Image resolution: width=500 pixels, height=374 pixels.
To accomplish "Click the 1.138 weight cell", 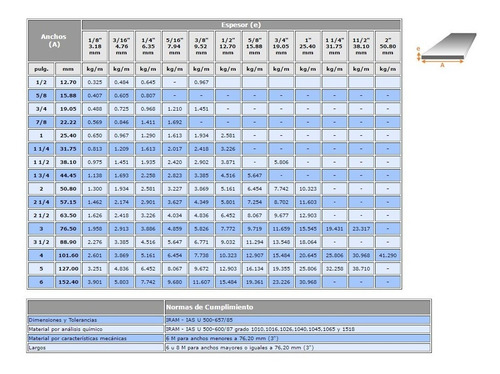I will click(x=95, y=175).
